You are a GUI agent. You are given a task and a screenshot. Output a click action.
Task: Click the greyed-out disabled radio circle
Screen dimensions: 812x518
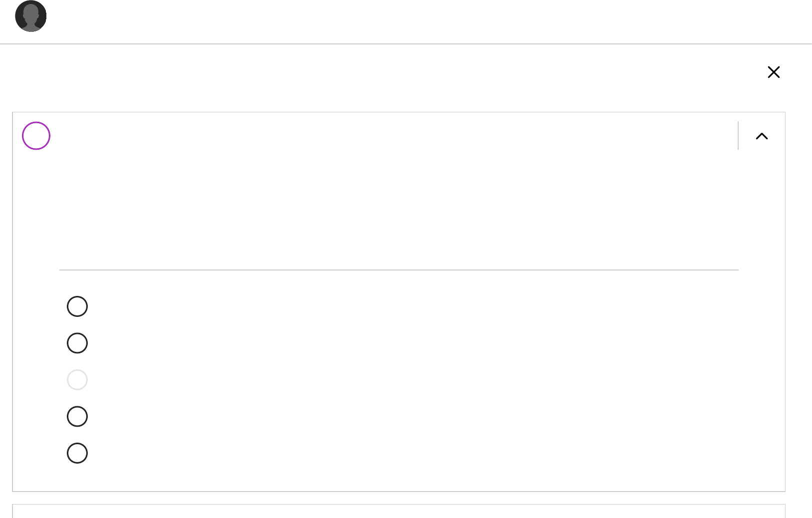click(77, 380)
